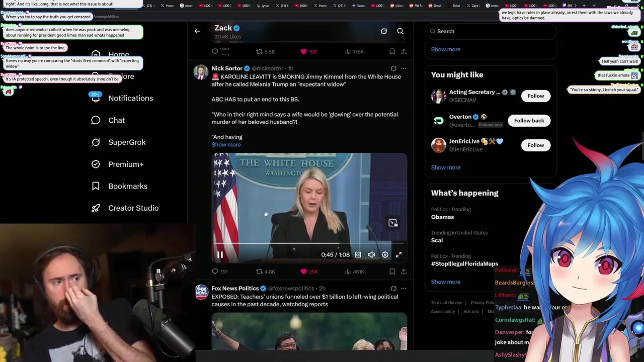Open the Chat bubble icon in the sidebar
The width and height of the screenshot is (644, 362).
tap(96, 120)
